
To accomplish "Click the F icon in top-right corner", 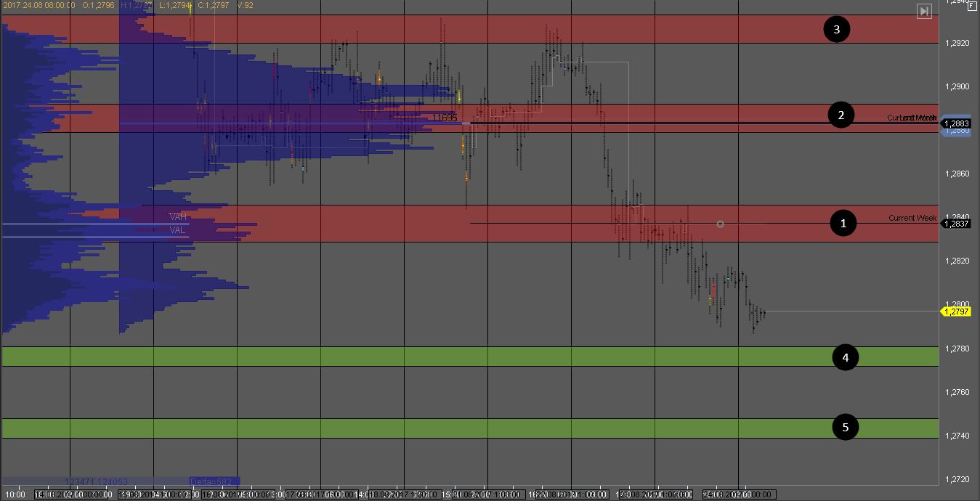I will pyautogui.click(x=972, y=5).
